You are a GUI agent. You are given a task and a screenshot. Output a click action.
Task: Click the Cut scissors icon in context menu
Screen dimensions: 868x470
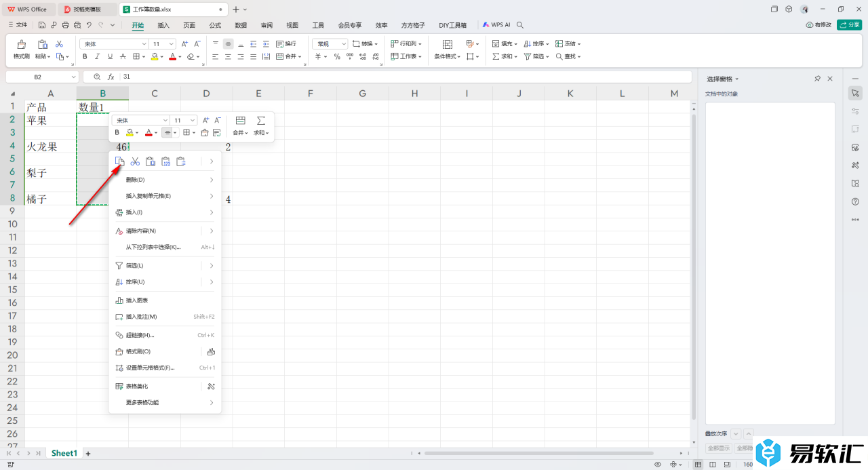pos(135,161)
